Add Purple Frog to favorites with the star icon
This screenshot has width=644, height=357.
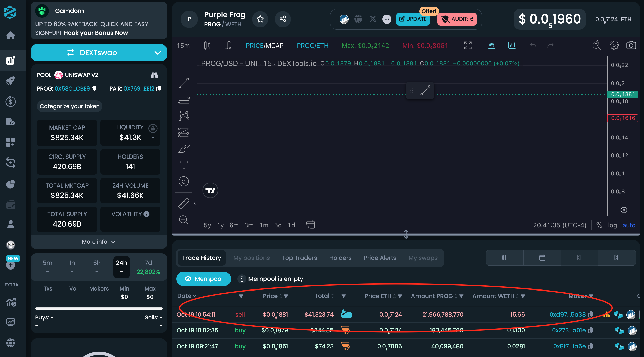tap(260, 19)
